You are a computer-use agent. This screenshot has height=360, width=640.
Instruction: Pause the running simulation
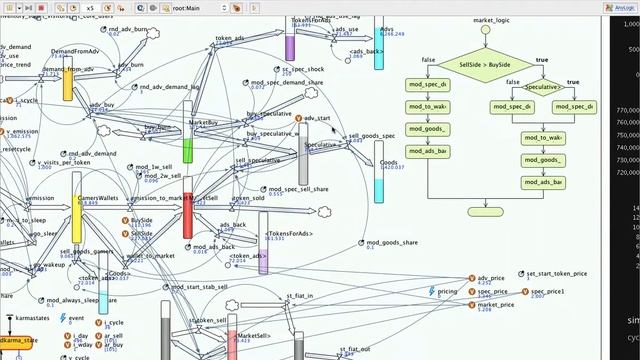click(9, 8)
